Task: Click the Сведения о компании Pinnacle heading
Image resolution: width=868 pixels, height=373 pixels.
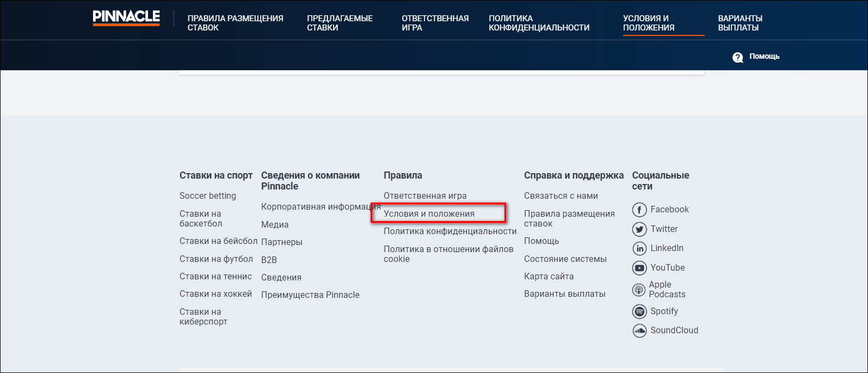Action: pyautogui.click(x=310, y=181)
